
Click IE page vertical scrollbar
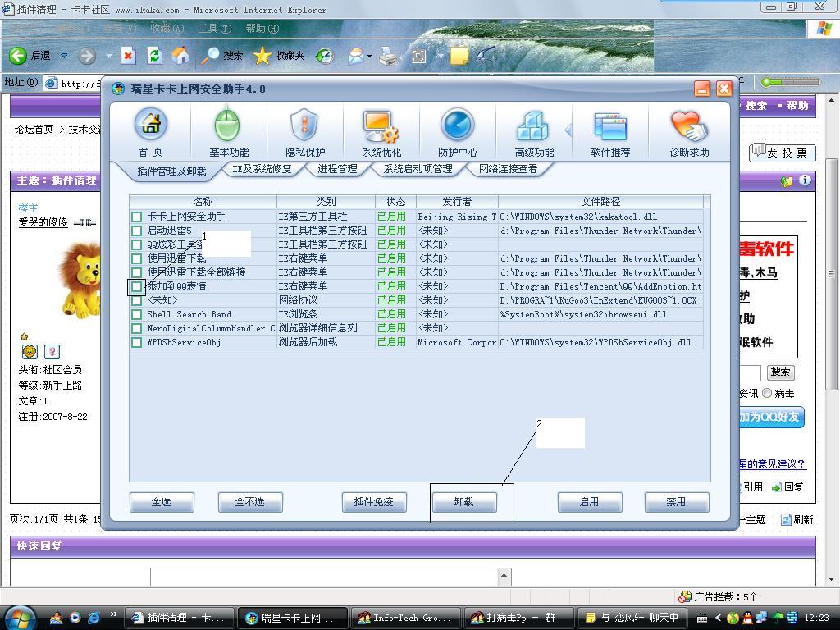click(x=831, y=340)
